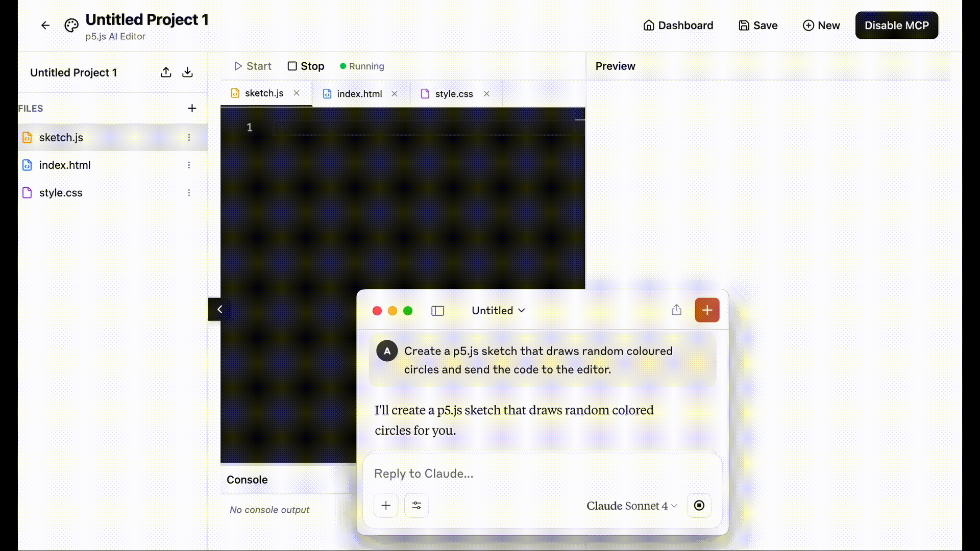Share the Claude conversation via share icon
The height and width of the screenshot is (551, 980).
click(676, 310)
